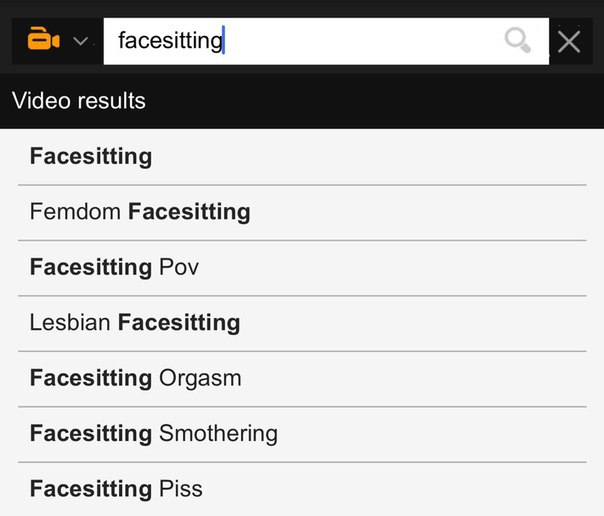Click the word "Smothering" in the suggestions
The width and height of the screenshot is (604, 516).
(218, 434)
